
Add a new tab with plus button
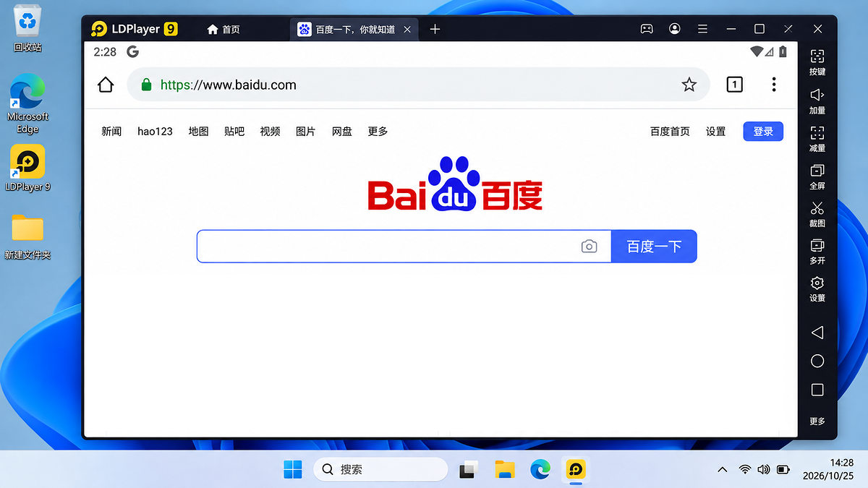[x=435, y=29]
